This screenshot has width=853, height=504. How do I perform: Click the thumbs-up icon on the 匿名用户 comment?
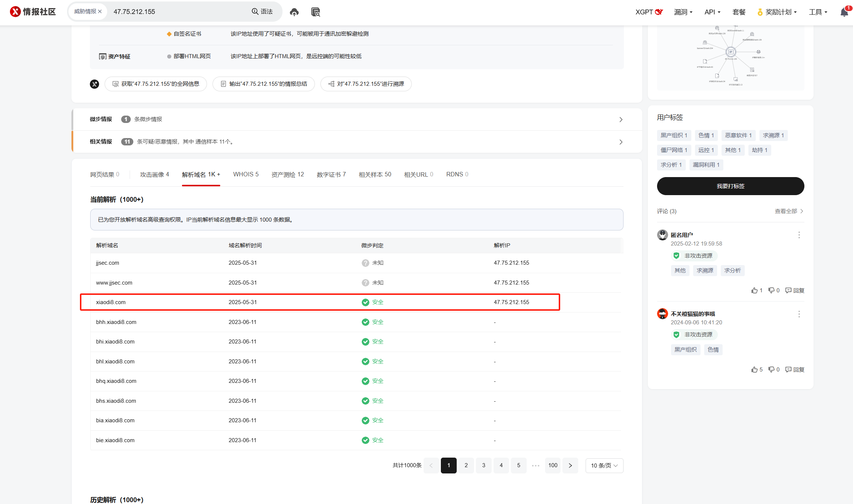point(754,290)
